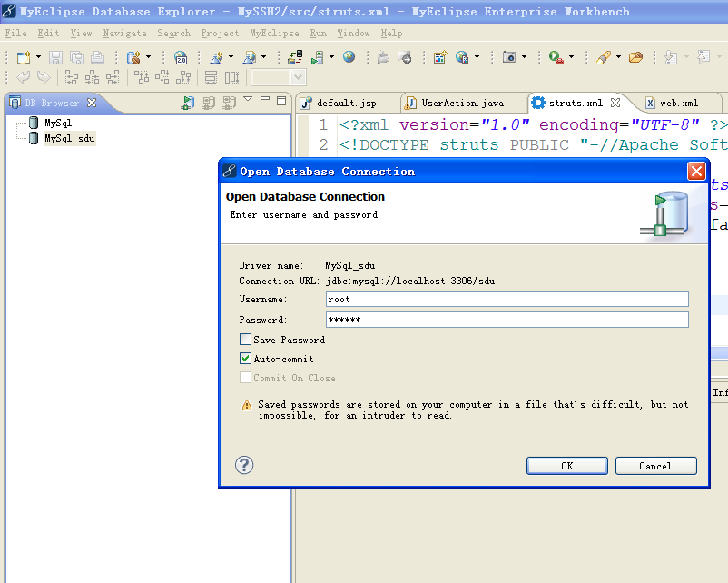
Task: Click the flashlight search icon
Action: pyautogui.click(x=604, y=57)
